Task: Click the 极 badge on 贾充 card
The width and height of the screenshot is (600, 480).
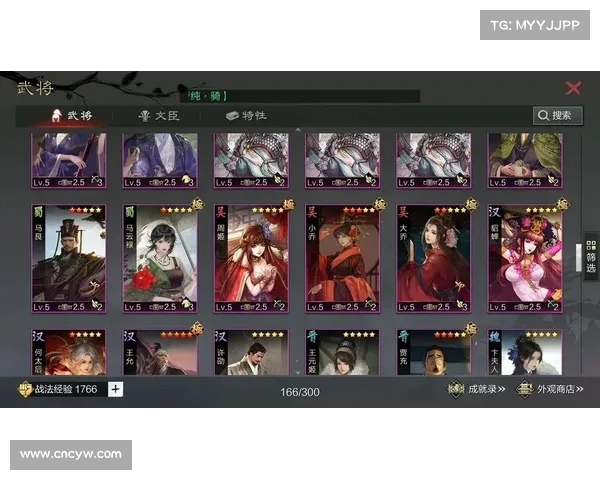Action: (471, 328)
